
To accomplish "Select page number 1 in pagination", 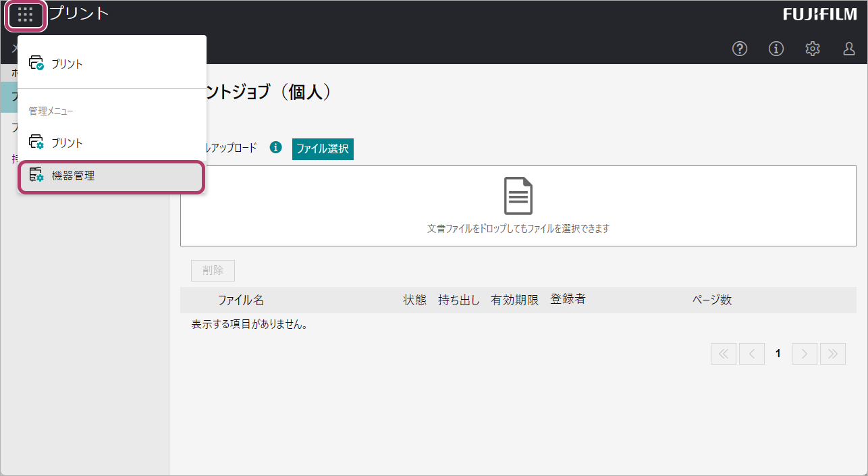I will (x=778, y=354).
